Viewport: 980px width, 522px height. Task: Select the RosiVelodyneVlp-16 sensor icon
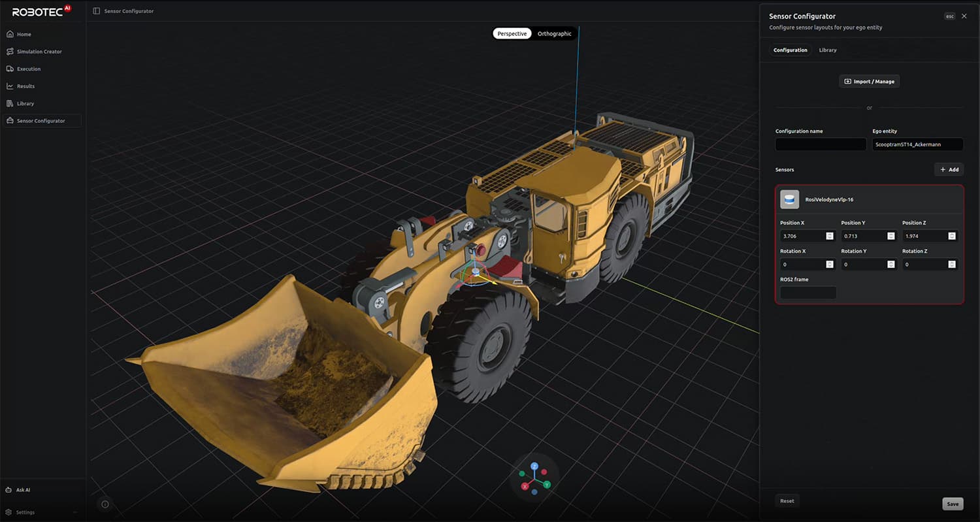coord(789,199)
